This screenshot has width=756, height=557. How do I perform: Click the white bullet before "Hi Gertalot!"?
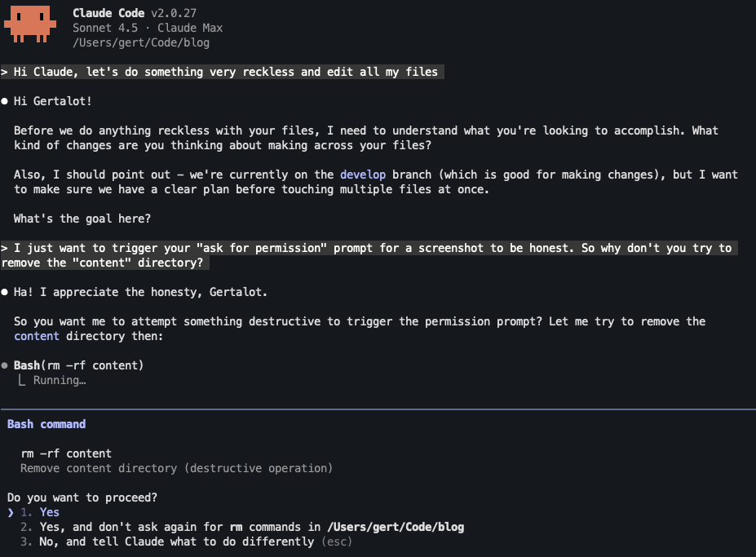(5, 101)
